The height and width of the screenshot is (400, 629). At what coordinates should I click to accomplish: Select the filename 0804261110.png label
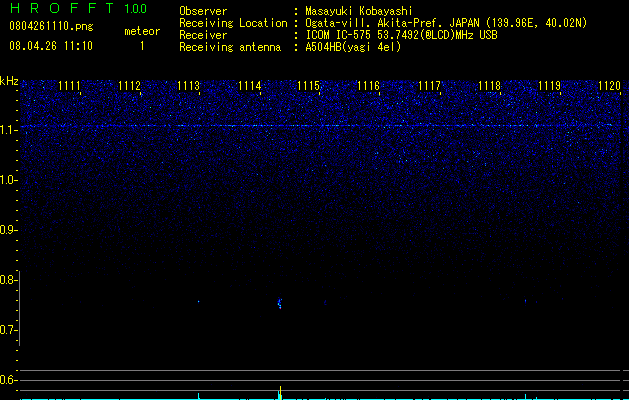(51, 26)
